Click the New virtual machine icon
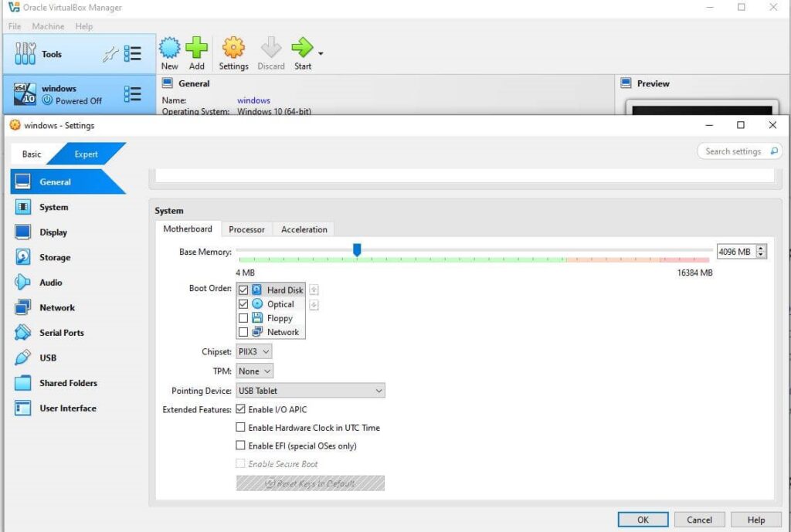The height and width of the screenshot is (532, 791). (169, 49)
